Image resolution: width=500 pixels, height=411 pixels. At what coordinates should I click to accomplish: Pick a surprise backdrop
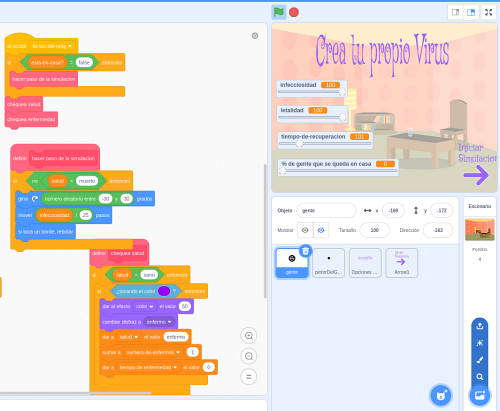coord(480,343)
